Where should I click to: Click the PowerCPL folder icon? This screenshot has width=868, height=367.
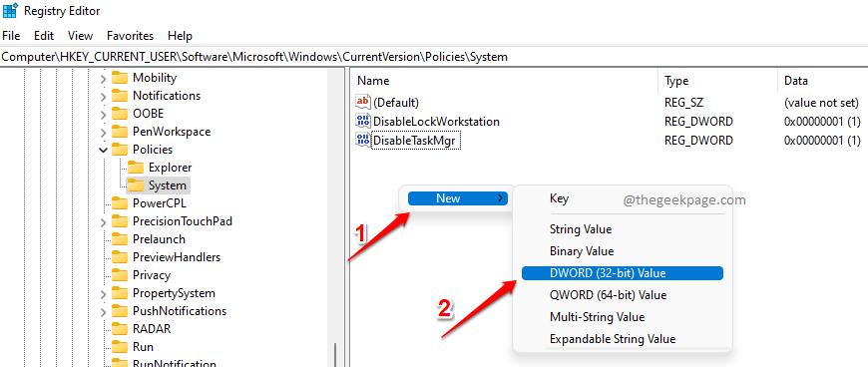[120, 203]
